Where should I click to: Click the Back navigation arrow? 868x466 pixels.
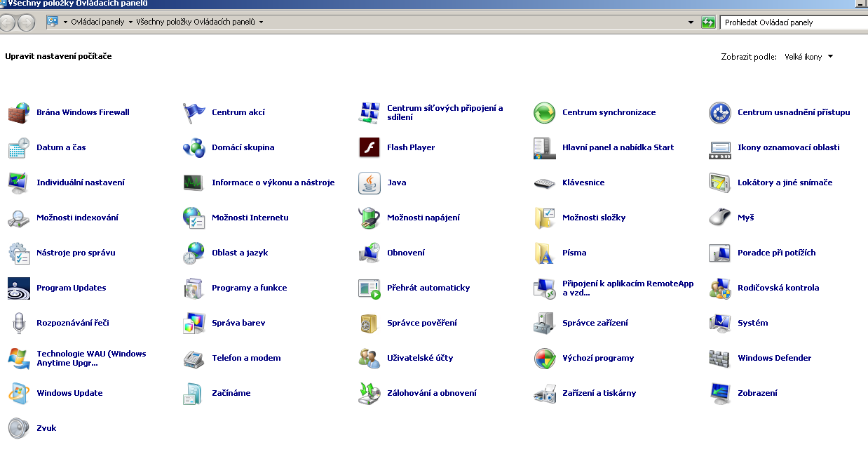click(x=8, y=22)
